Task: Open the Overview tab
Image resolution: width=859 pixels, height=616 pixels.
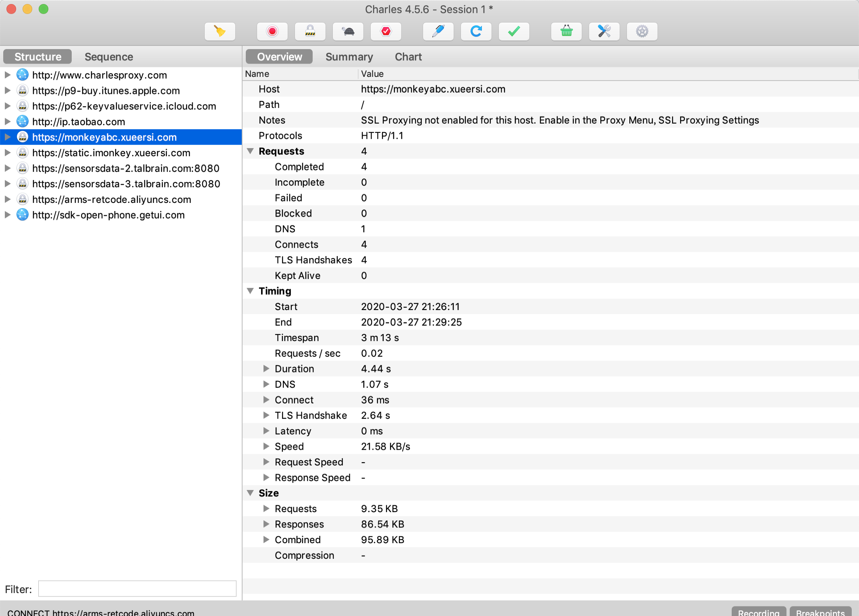Action: pyautogui.click(x=280, y=57)
